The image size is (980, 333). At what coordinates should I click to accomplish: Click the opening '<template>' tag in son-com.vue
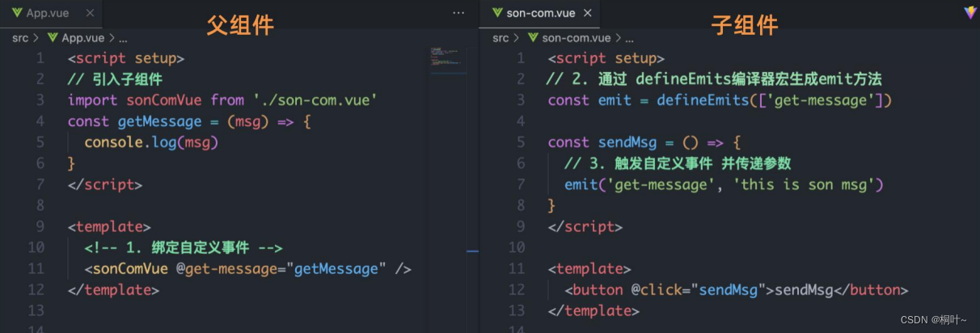pyautogui.click(x=589, y=268)
